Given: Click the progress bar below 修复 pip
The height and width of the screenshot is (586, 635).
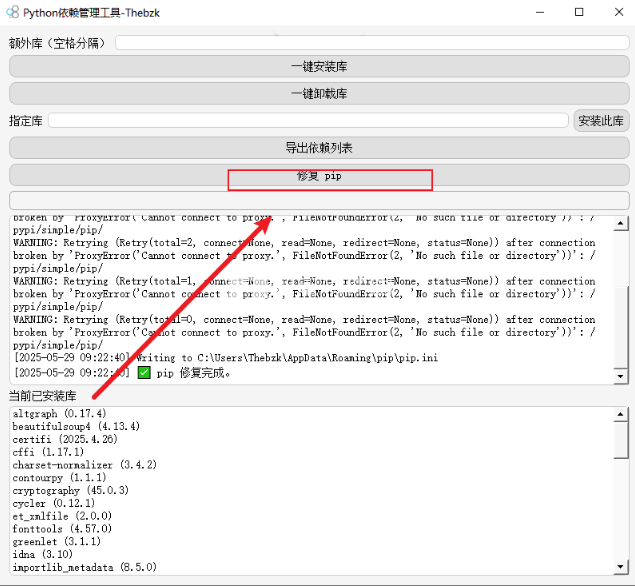Looking at the screenshot, I should [319, 201].
